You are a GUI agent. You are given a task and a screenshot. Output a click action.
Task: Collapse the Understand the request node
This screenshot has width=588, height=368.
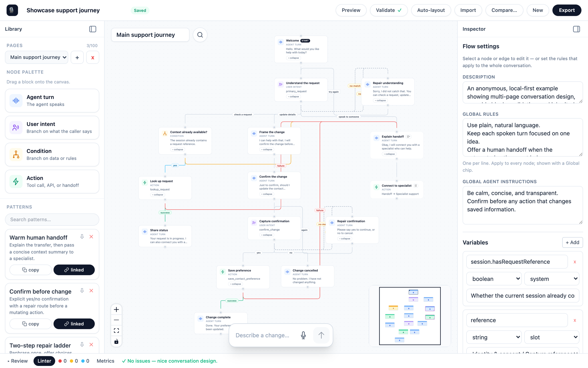[x=293, y=97]
